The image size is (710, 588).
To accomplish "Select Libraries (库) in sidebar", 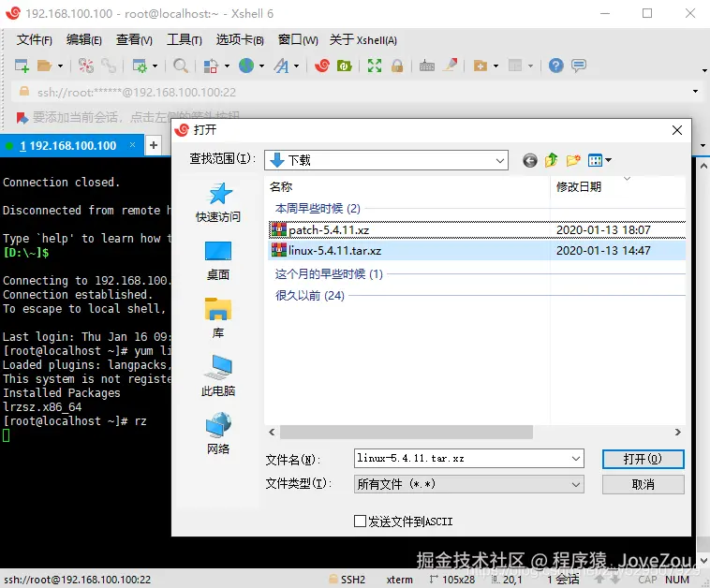I will (x=218, y=318).
